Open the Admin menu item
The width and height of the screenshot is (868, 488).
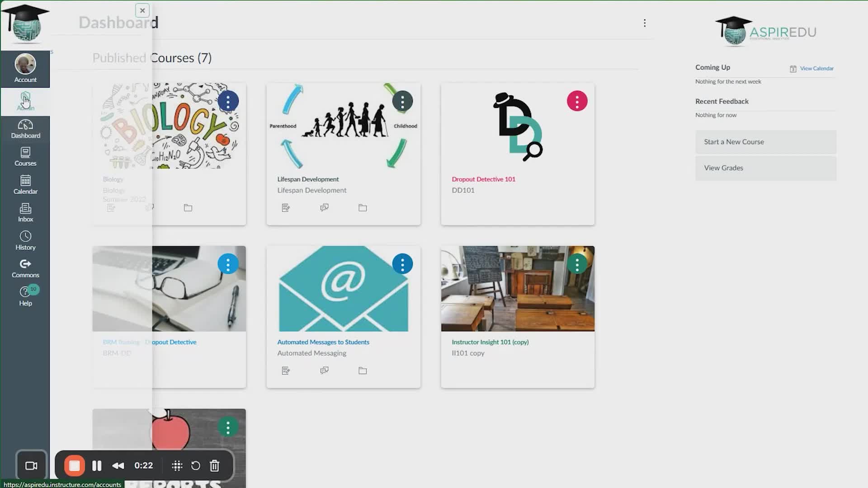point(25,101)
